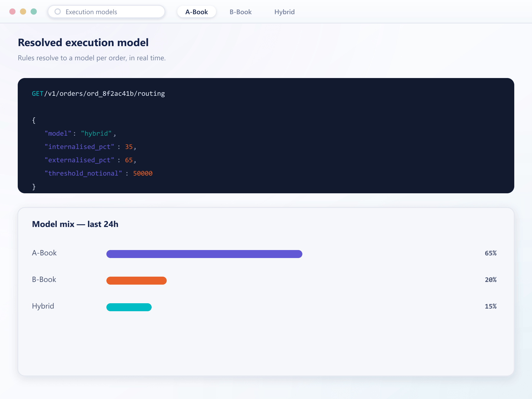532x399 pixels.
Task: Select the Resolved execution model heading
Action: click(x=83, y=43)
